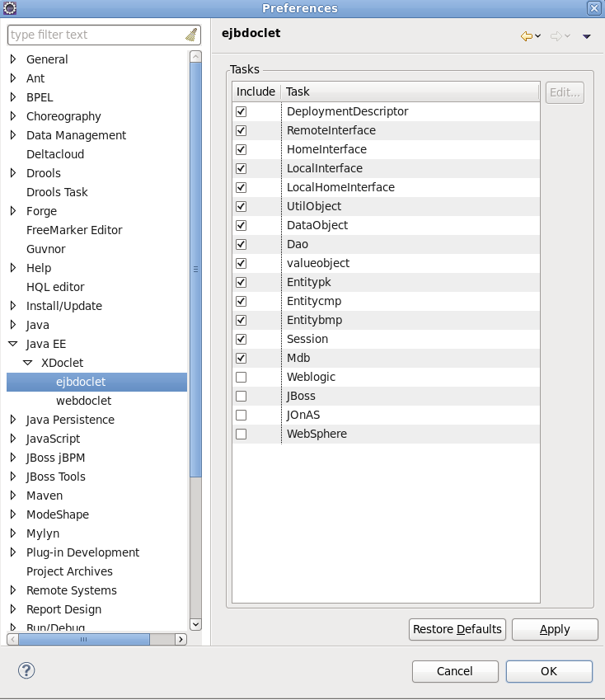Collapse the Java EE tree node
The width and height of the screenshot is (605, 700).
click(x=13, y=344)
